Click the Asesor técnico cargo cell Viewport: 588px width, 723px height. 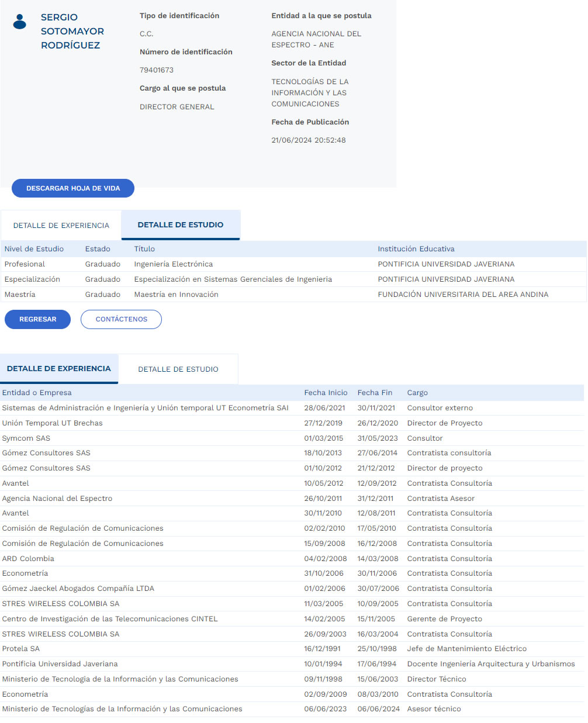tap(434, 709)
